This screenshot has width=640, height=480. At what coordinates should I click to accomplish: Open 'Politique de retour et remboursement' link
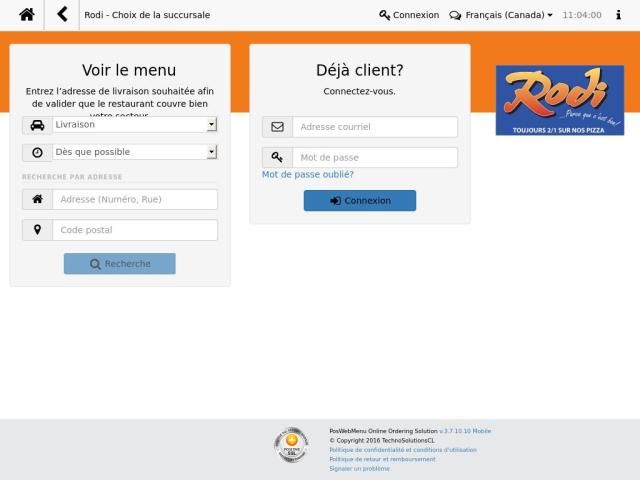[x=382, y=459]
